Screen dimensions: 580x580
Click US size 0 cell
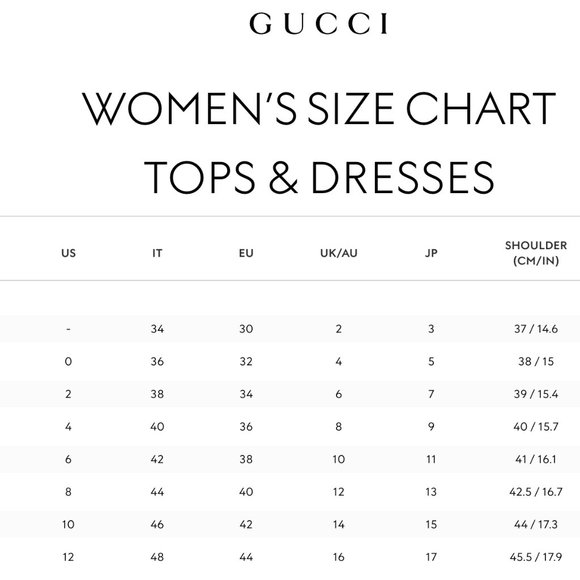tap(68, 361)
